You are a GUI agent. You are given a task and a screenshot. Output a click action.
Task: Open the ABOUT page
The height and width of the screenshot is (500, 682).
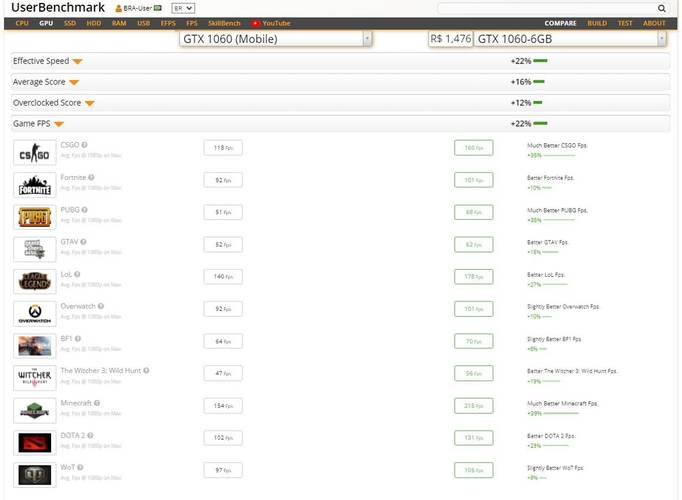pos(654,23)
